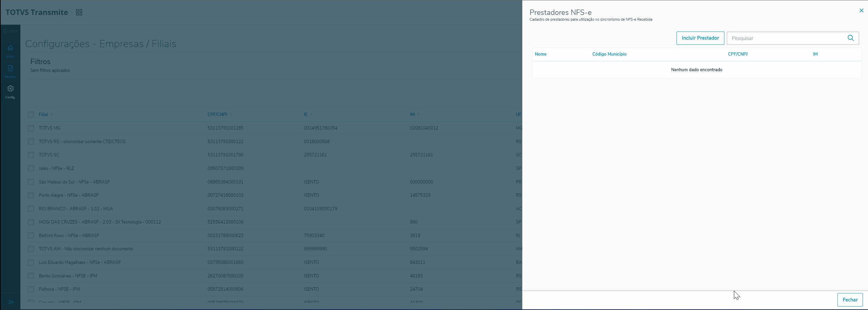The width and height of the screenshot is (868, 310).
Task: Open the Config. gear in the sidebar
Action: 10,92
